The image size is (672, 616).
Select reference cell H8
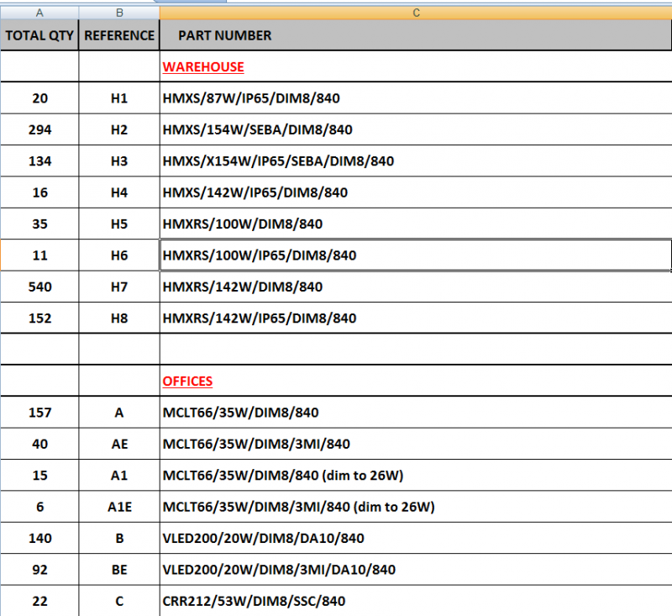pyautogui.click(x=119, y=318)
